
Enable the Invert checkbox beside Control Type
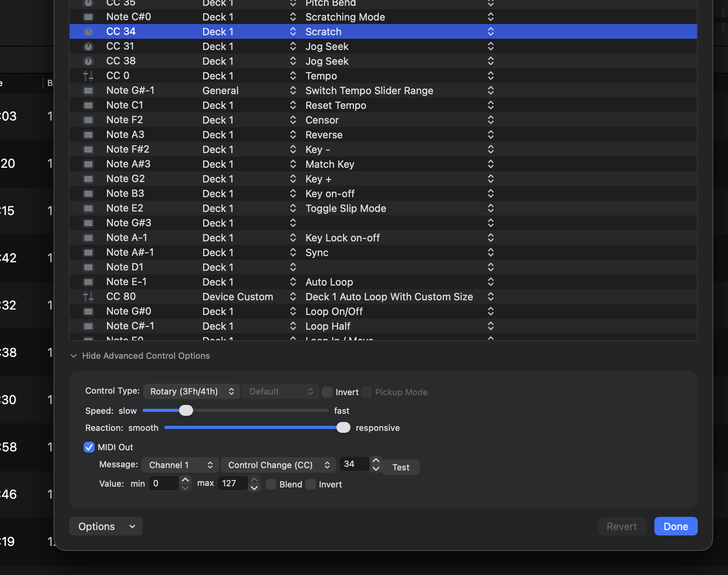(x=327, y=392)
